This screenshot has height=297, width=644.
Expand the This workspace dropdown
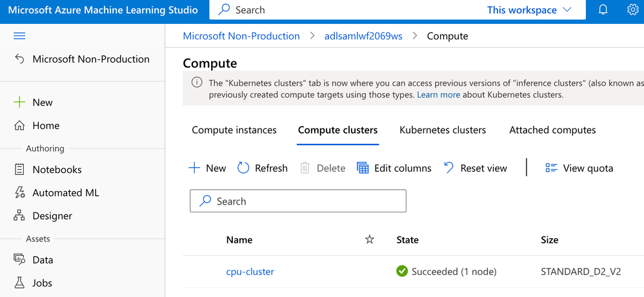click(529, 10)
